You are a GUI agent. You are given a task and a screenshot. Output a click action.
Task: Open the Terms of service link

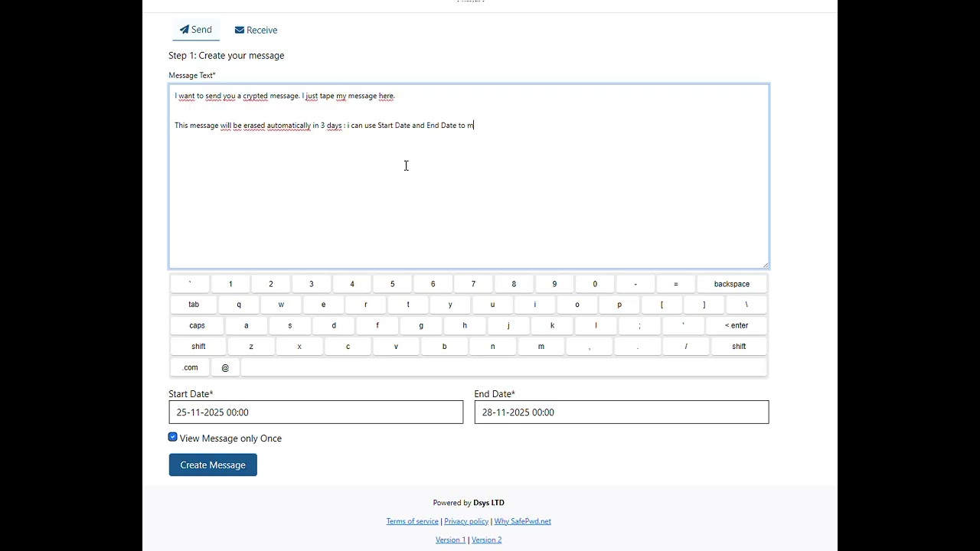pyautogui.click(x=412, y=521)
